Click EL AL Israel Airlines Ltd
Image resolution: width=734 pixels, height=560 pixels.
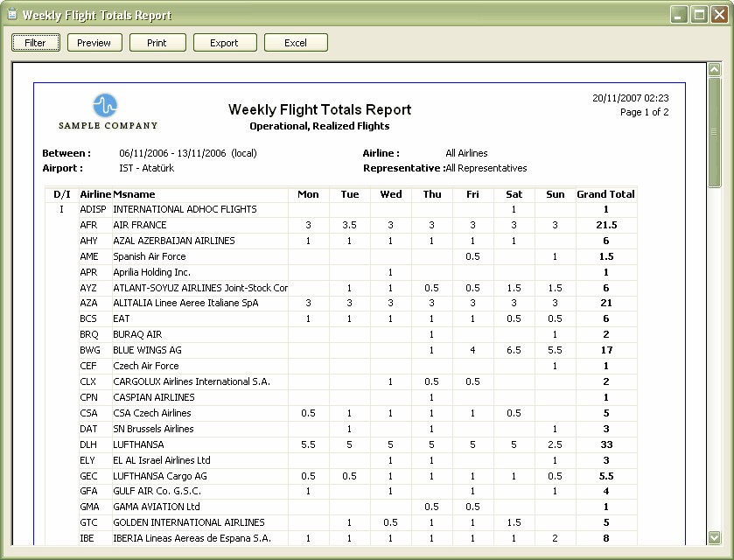[162, 460]
